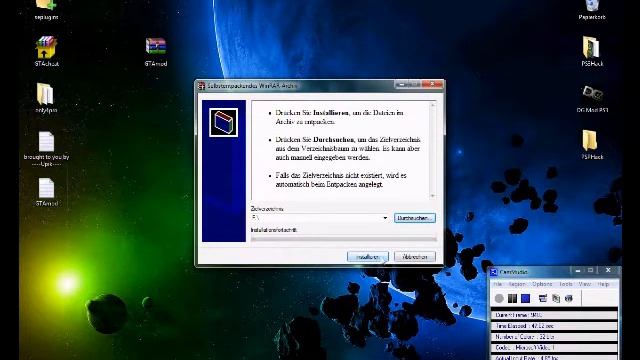Screen dimensions: 640x360
Task: Click the CamStudio Pause button
Action: [x=512, y=298]
